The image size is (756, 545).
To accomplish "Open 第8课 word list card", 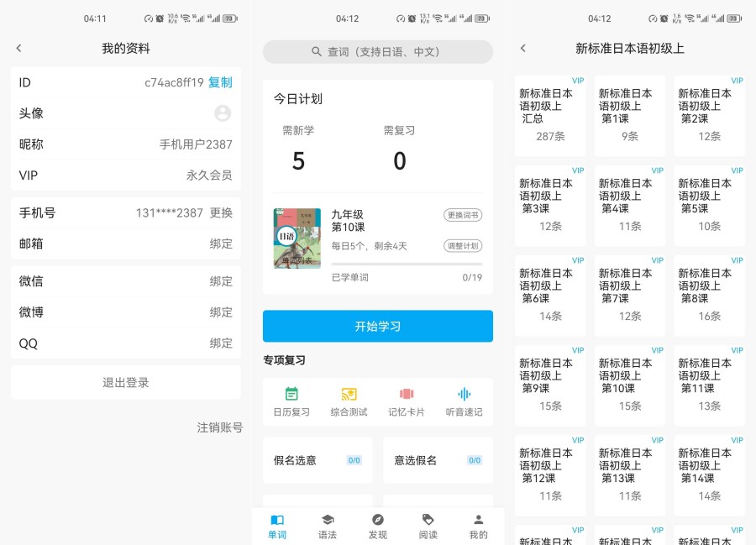I will [709, 296].
